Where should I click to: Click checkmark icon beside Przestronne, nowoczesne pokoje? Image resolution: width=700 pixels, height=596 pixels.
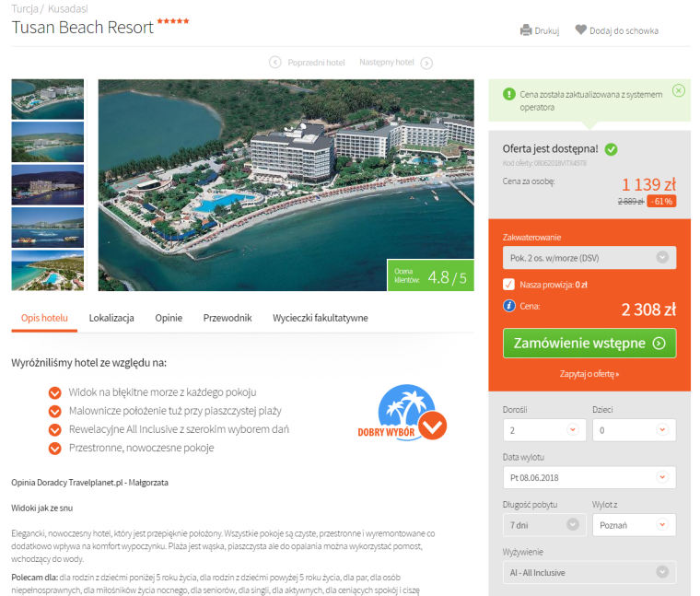[x=55, y=448]
